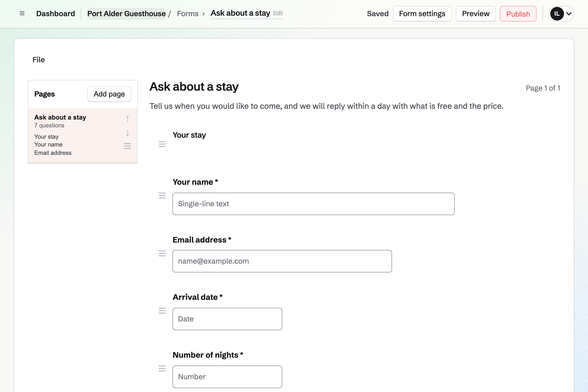The height and width of the screenshot is (392, 588).
Task: Grab the drag handle in the Pages panel
Action: pos(127,146)
